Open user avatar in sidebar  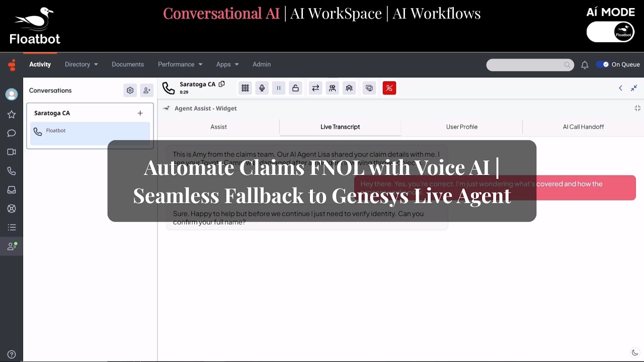point(12,94)
